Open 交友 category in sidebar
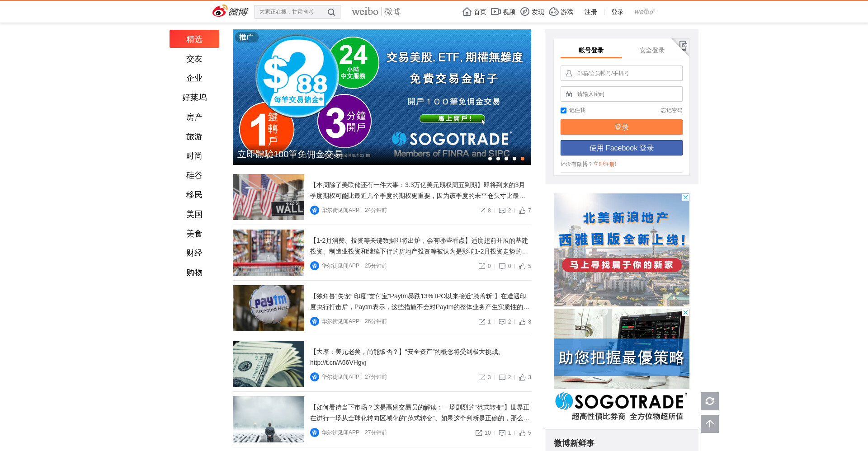The image size is (868, 451). [194, 59]
